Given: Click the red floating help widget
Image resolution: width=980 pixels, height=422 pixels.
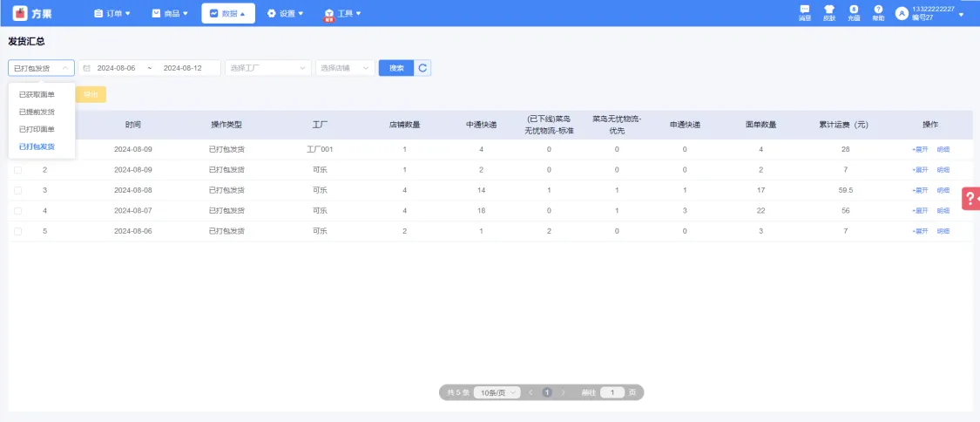Looking at the screenshot, I should pyautogui.click(x=970, y=199).
